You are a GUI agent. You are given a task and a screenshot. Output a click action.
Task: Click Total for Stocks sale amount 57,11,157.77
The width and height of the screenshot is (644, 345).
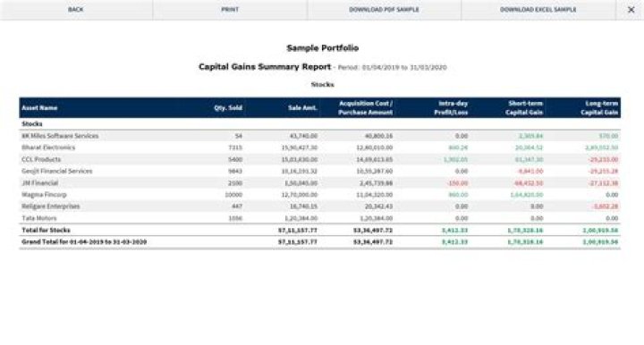point(298,230)
